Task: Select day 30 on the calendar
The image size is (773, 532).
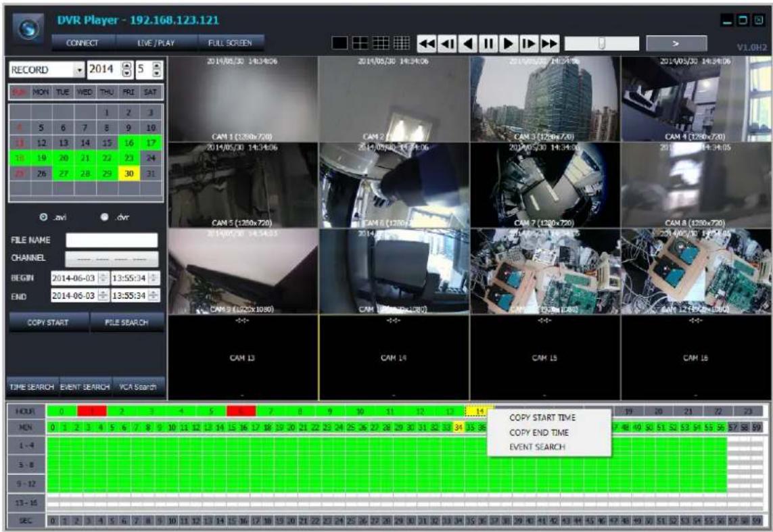Action: (129, 174)
